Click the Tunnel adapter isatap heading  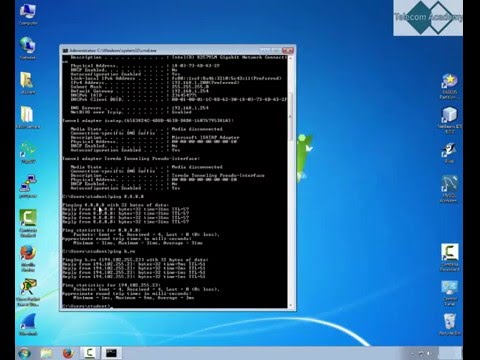[148, 120]
